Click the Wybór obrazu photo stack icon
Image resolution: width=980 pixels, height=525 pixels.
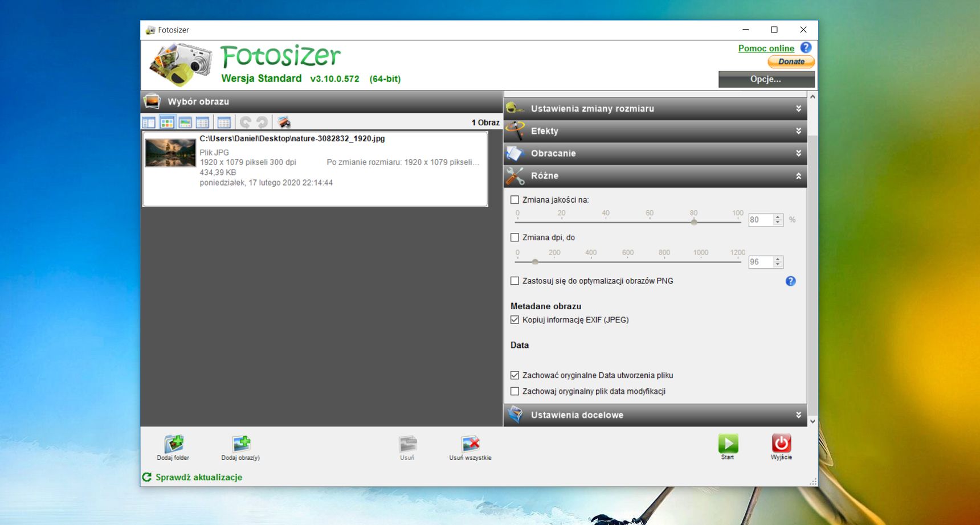pyautogui.click(x=152, y=101)
